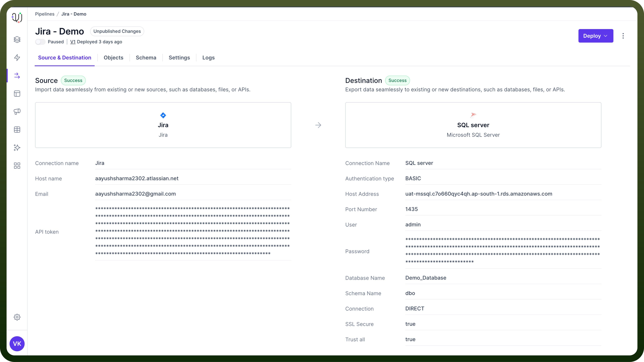The width and height of the screenshot is (644, 362).
Task: Expand the Deploy dropdown button
Action: pos(596,36)
